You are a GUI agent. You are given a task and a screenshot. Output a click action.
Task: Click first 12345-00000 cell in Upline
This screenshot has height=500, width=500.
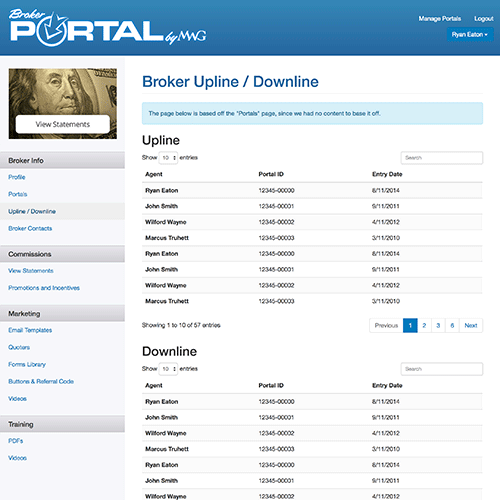tap(276, 190)
